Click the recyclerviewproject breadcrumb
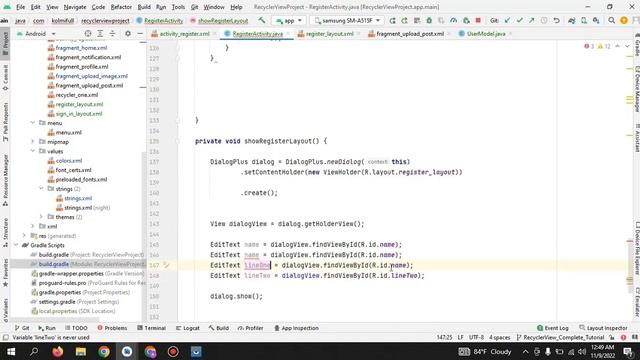Image resolution: width=640 pixels, height=360 pixels. pos(105,20)
